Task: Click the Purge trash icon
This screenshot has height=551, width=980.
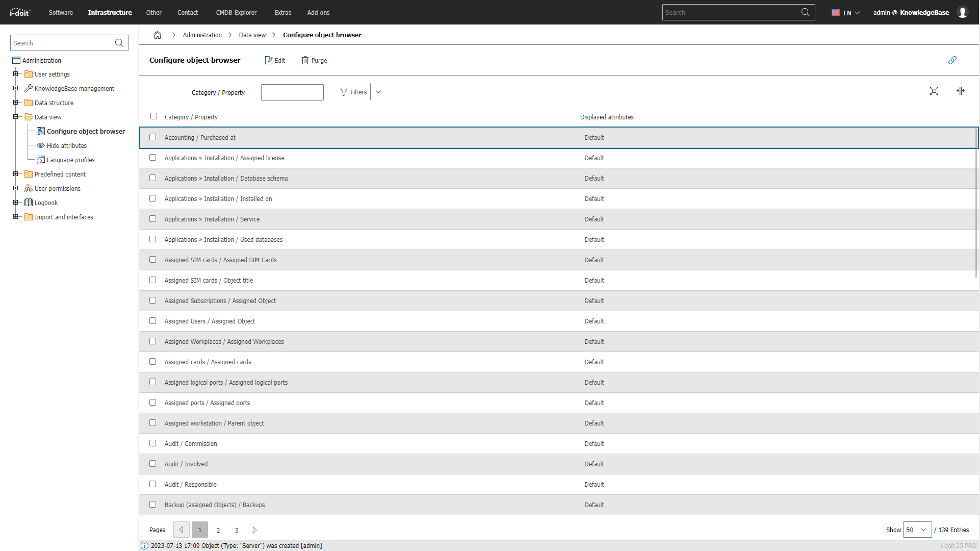Action: (305, 60)
